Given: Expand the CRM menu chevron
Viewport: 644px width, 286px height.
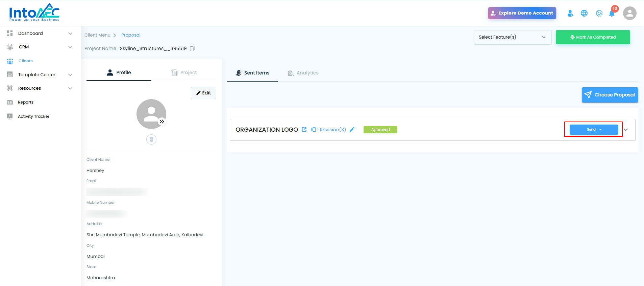Looking at the screenshot, I should [x=70, y=47].
